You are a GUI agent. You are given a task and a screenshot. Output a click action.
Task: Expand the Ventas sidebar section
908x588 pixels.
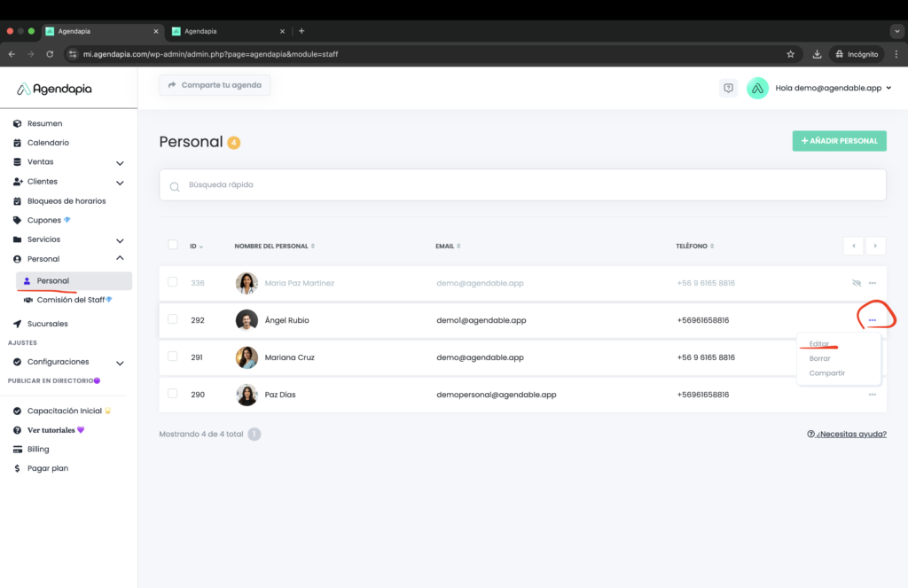120,163
